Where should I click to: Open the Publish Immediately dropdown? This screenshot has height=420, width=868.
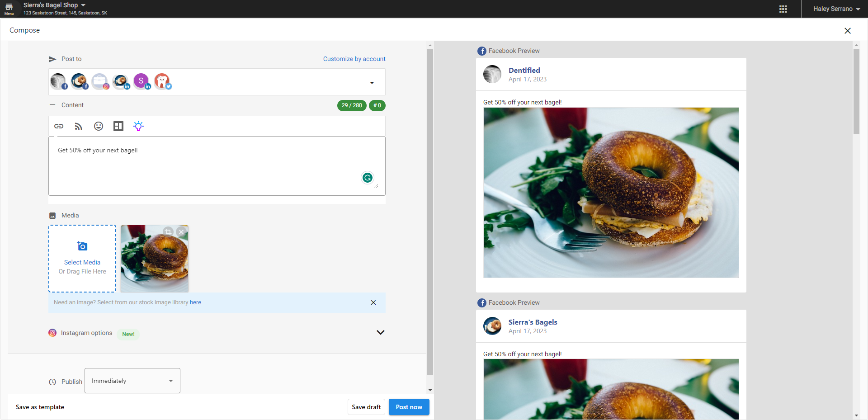[132, 381]
